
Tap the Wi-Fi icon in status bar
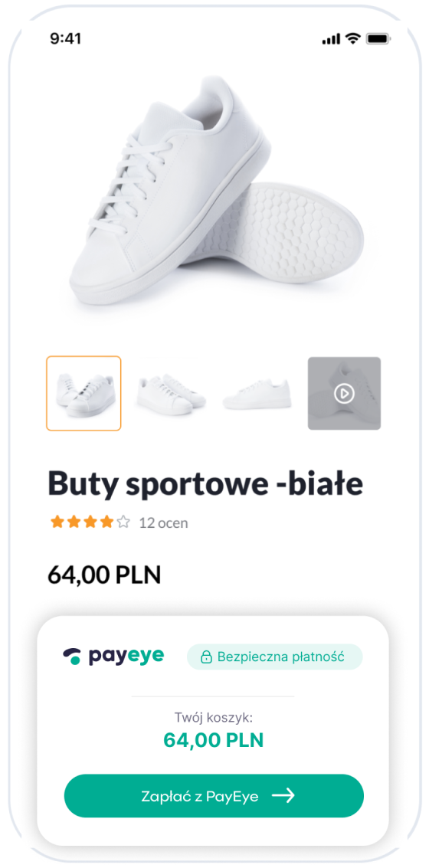pyautogui.click(x=352, y=39)
